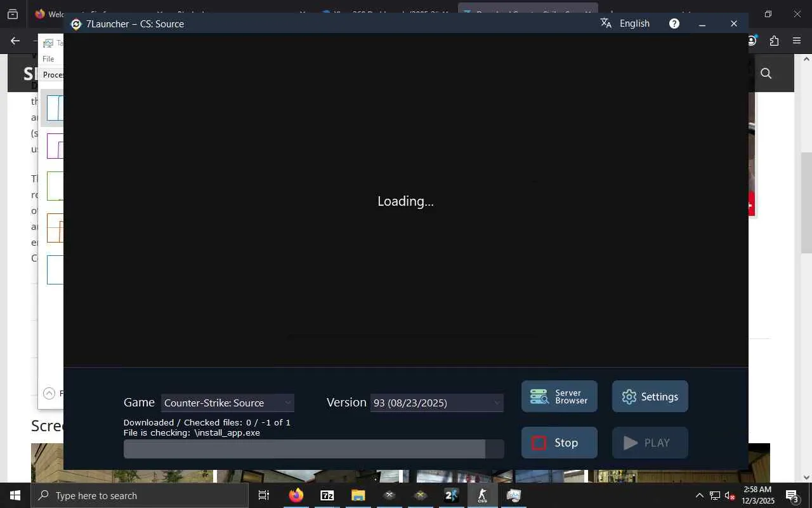Image resolution: width=812 pixels, height=508 pixels.
Task: Expand the Game dropdown Counter-Strike: Source
Action: click(228, 403)
